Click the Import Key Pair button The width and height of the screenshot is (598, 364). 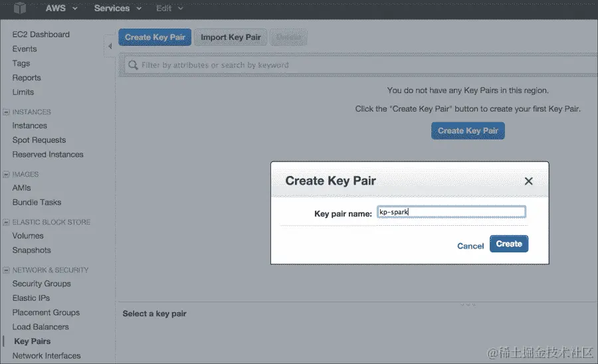pos(231,37)
